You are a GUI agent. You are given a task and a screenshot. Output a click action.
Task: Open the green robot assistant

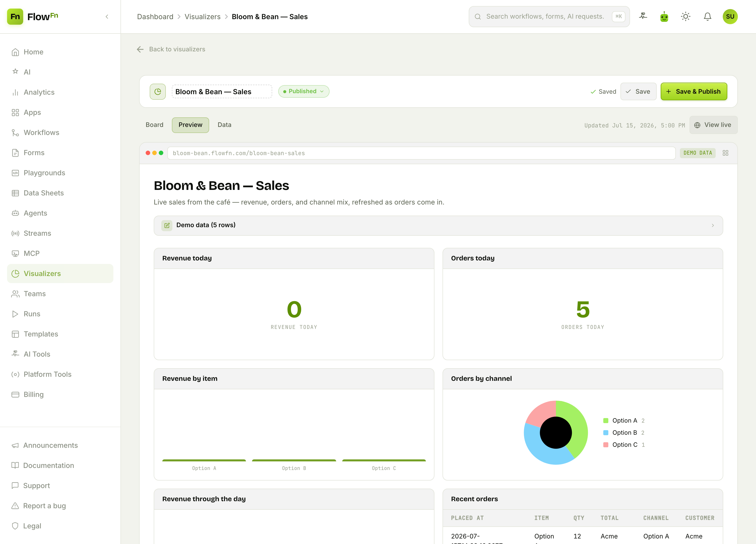(x=664, y=16)
